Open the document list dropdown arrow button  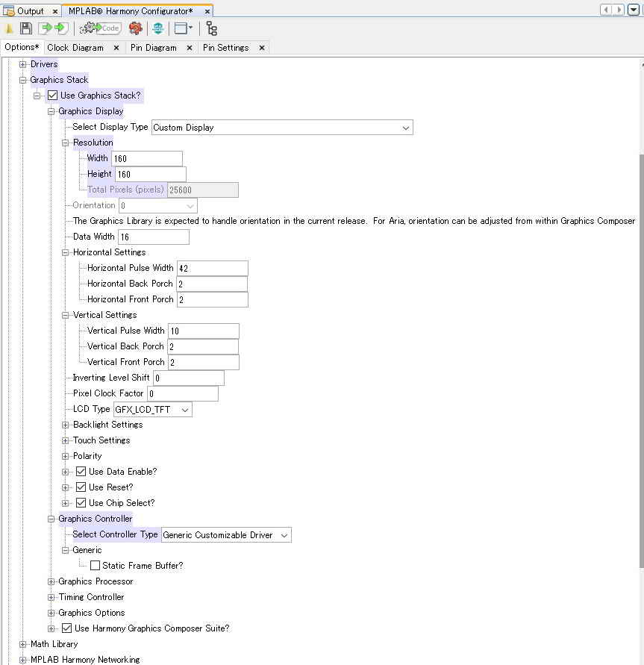tap(634, 10)
